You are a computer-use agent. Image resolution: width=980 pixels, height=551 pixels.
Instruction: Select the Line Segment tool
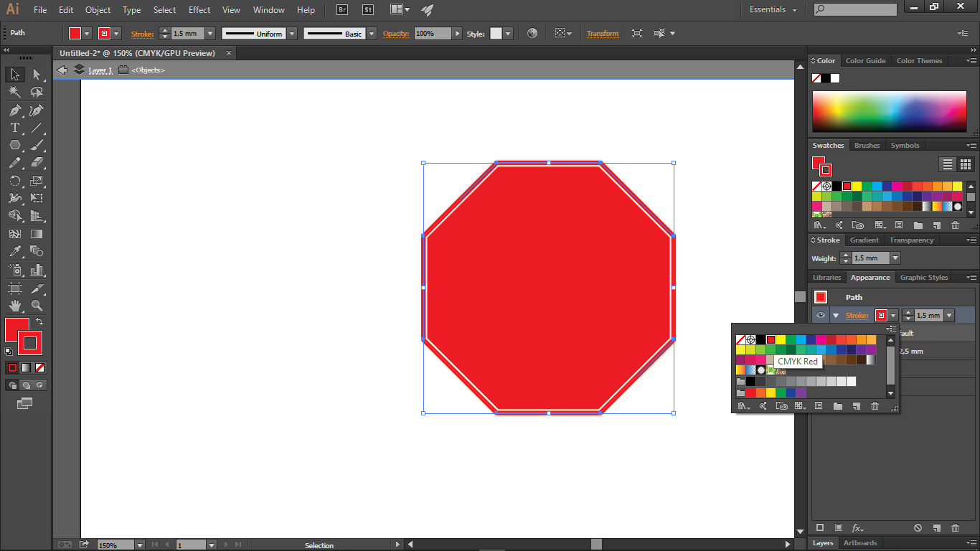coord(37,128)
